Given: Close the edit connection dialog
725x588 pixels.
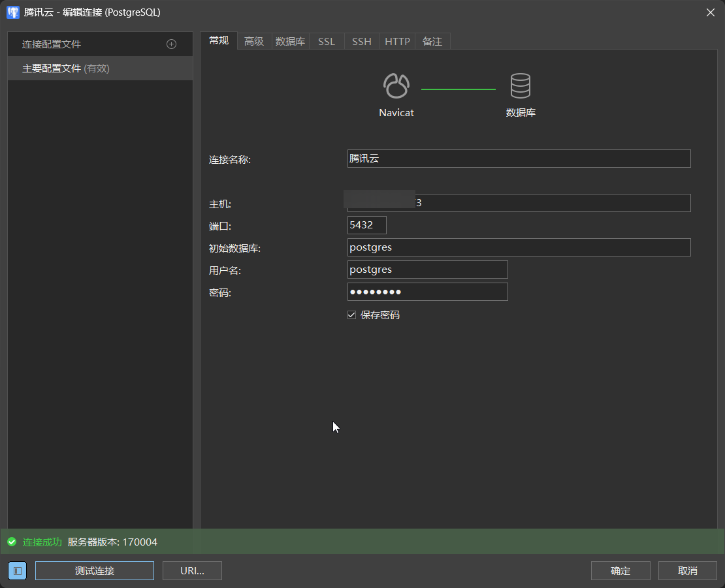Looking at the screenshot, I should coord(711,12).
